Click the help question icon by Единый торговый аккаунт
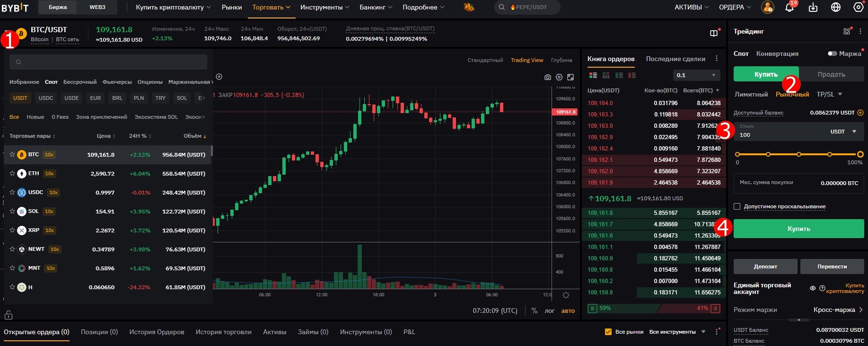 click(822, 288)
